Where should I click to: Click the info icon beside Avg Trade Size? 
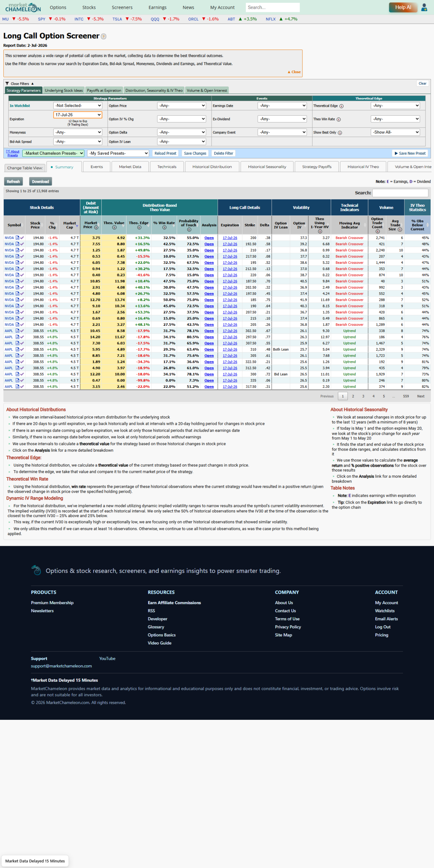pyautogui.click(x=400, y=230)
